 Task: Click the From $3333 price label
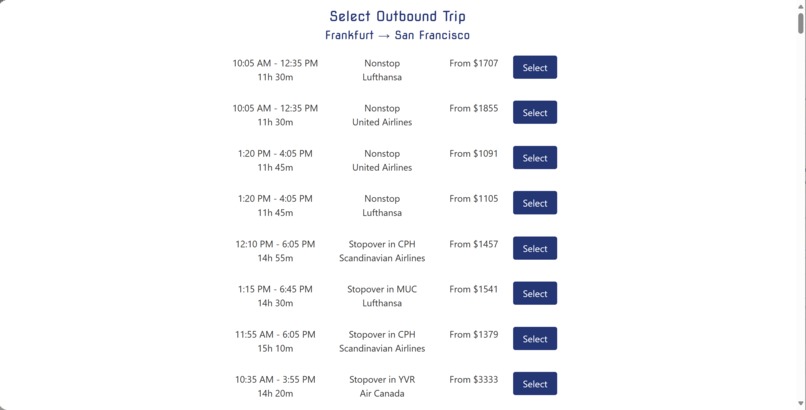pyautogui.click(x=473, y=380)
